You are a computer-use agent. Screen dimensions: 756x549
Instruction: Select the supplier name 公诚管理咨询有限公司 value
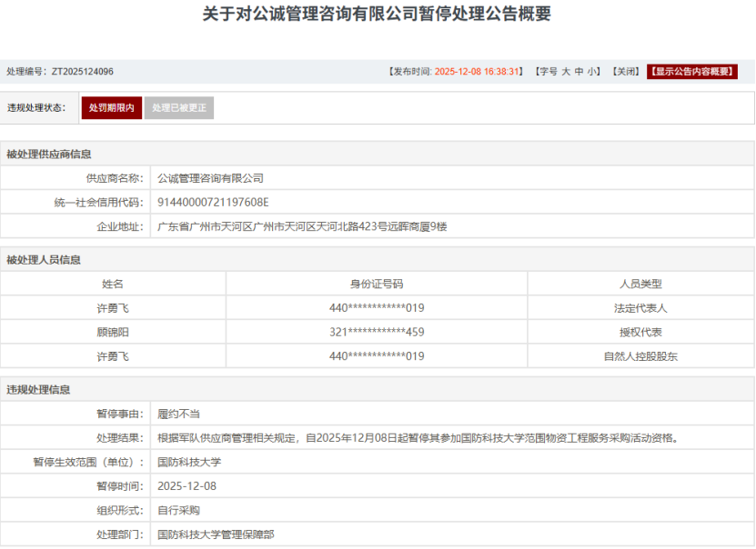(210, 178)
